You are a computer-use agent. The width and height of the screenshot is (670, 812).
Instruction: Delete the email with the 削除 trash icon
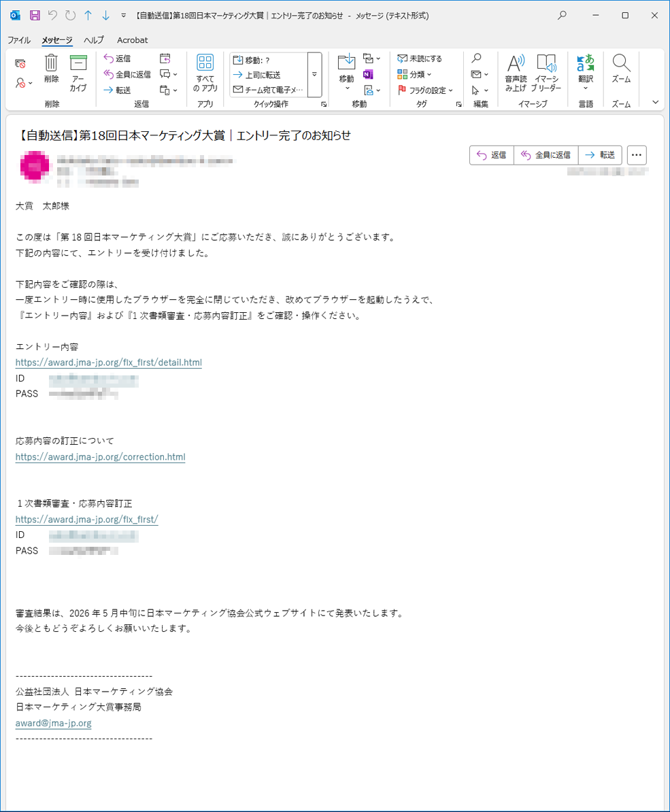tap(50, 68)
